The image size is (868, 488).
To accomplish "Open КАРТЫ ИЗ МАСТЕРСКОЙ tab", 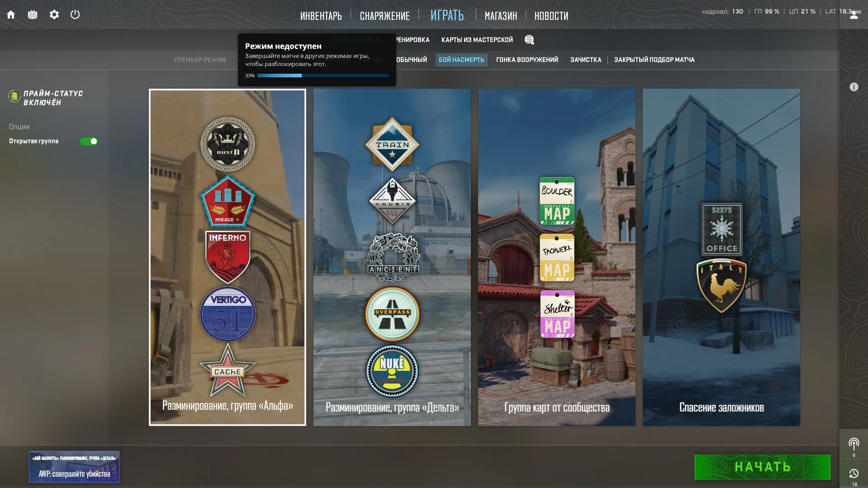I will pyautogui.click(x=477, y=40).
